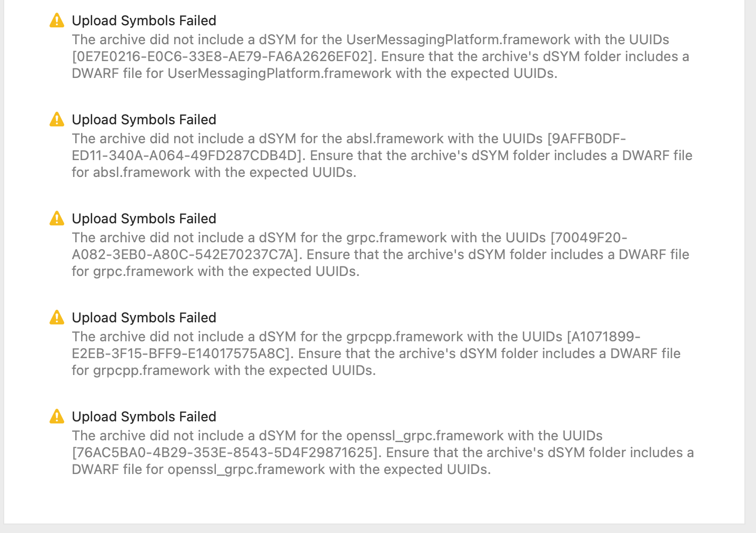The width and height of the screenshot is (756, 533).
Task: Click the absl.framework dSYM description text
Action: click(382, 155)
